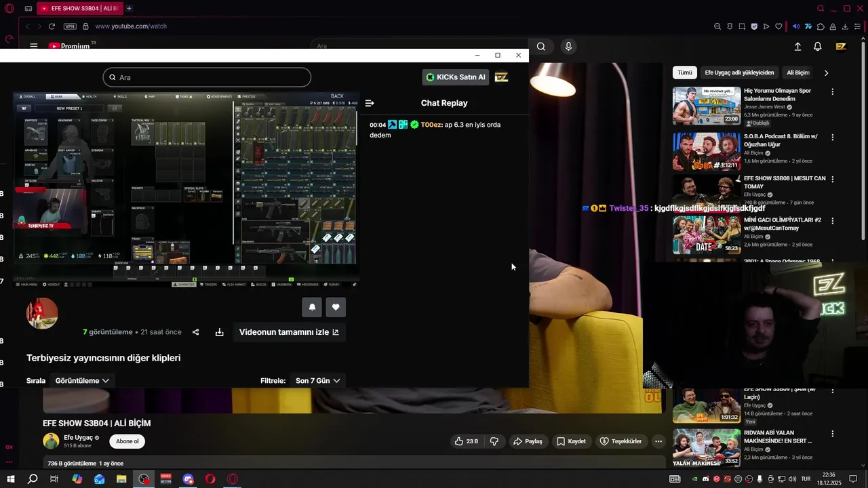This screenshot has height=488, width=868.
Task: Open more actions ellipsis under video
Action: click(658, 441)
